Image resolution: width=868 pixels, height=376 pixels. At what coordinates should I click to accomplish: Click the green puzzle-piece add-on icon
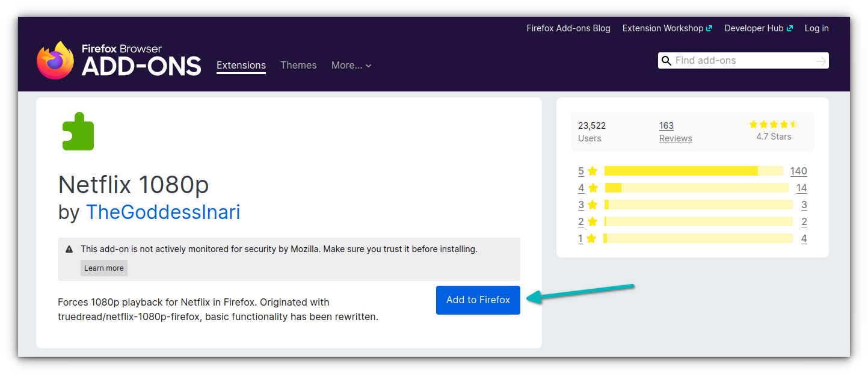(x=78, y=131)
